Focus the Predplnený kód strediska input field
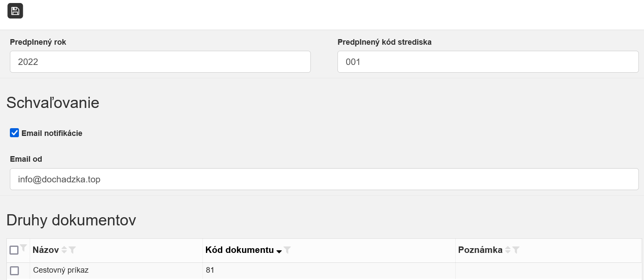This screenshot has height=280, width=644. point(488,62)
